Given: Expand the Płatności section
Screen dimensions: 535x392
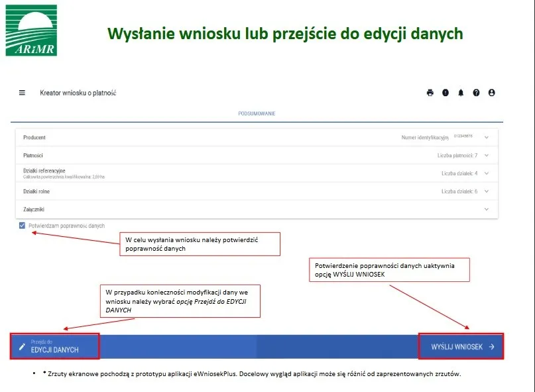Looking at the screenshot, I should (x=486, y=155).
